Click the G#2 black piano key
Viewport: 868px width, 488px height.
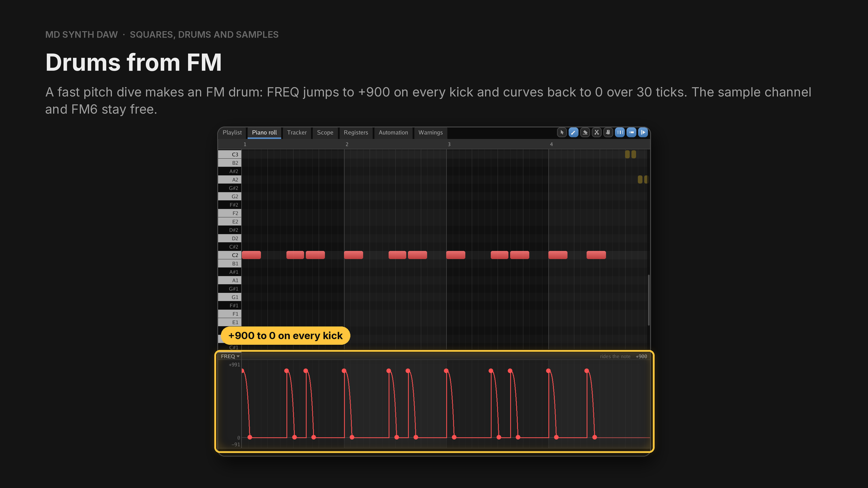[x=230, y=188]
